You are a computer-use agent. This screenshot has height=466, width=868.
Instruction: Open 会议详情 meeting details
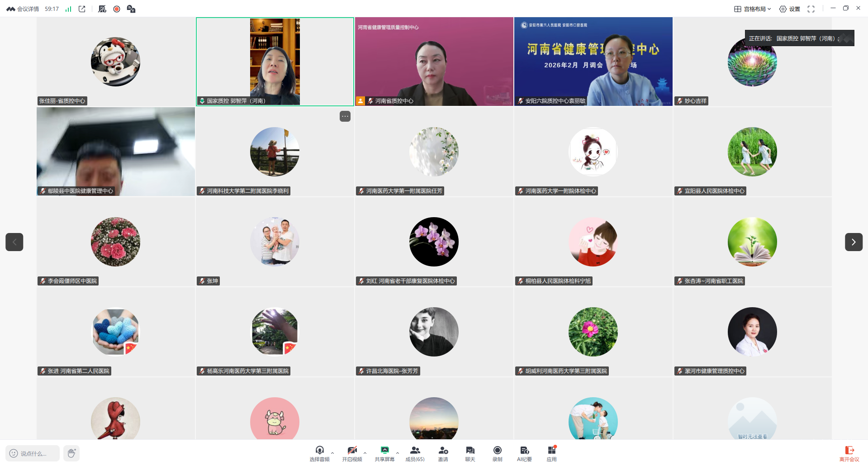click(28, 8)
